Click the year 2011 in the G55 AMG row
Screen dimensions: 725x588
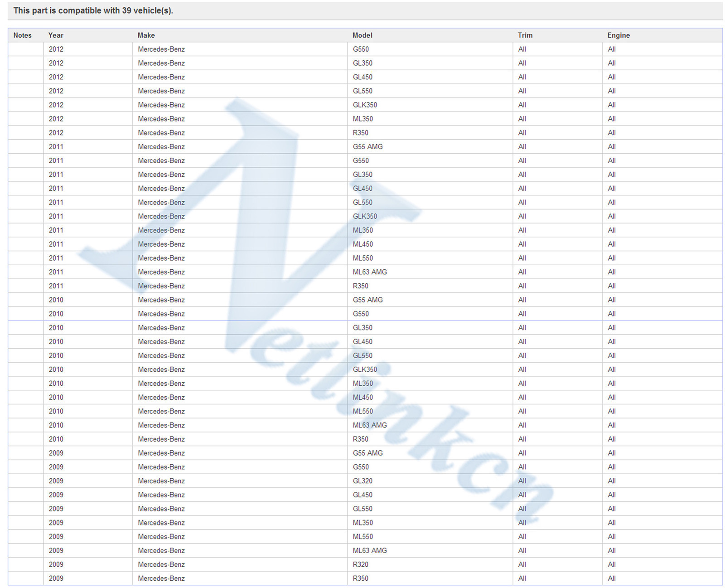tap(56, 147)
